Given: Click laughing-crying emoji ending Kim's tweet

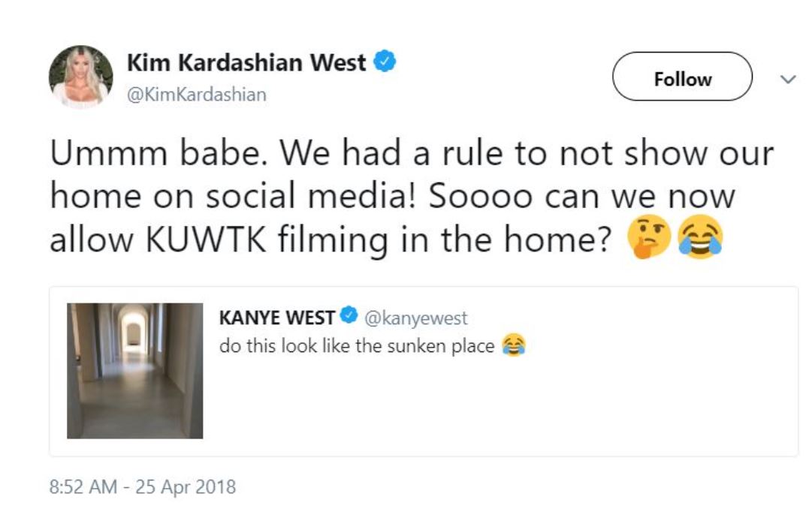Looking at the screenshot, I should [699, 240].
